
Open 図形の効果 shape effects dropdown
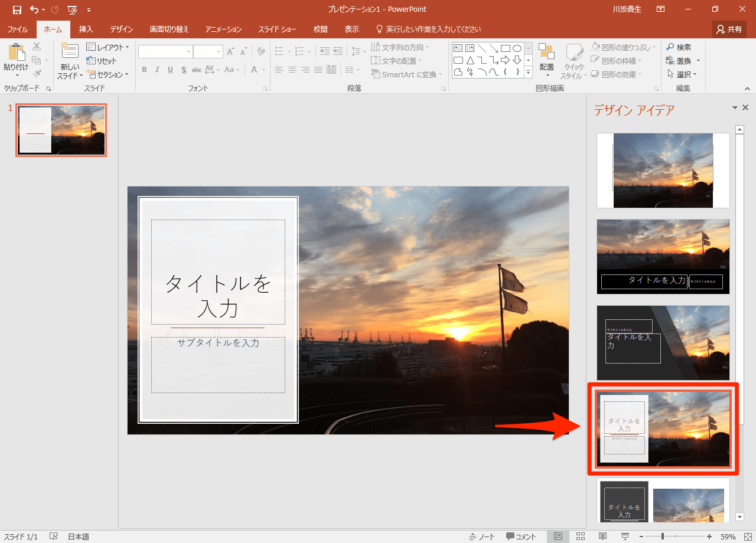[x=617, y=74]
